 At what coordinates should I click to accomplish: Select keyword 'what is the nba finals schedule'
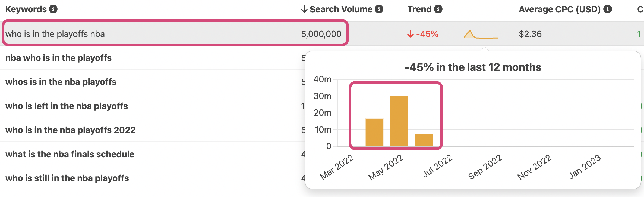pos(70,154)
